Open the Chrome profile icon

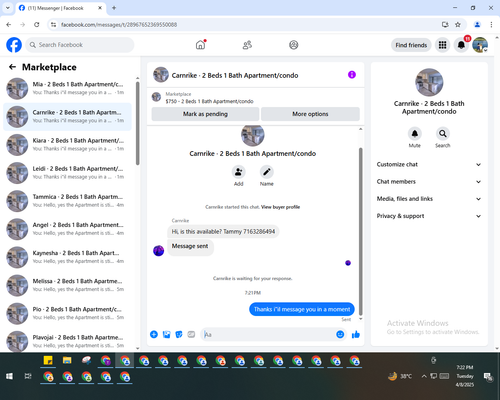coord(477,24)
